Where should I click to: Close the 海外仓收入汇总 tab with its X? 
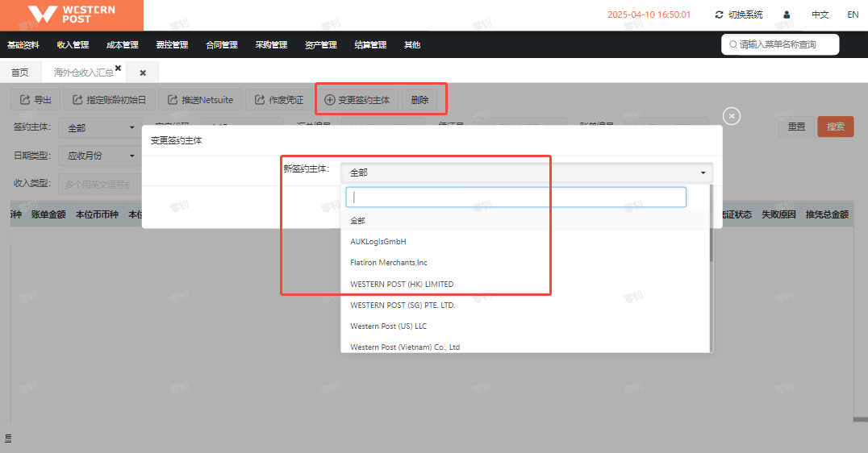(118, 68)
